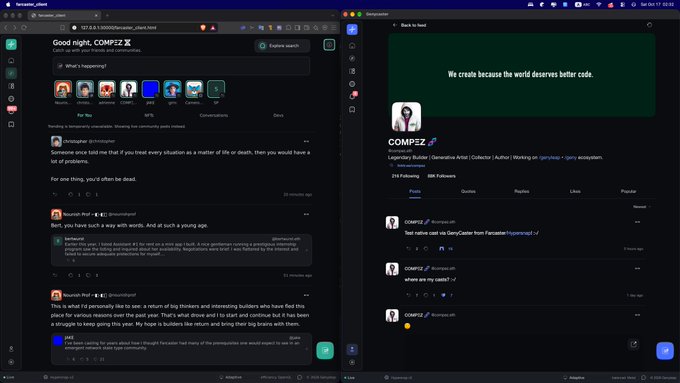680x383 pixels.
Task: Open Home in the Genycaster window sidebar
Action: [x=352, y=46]
